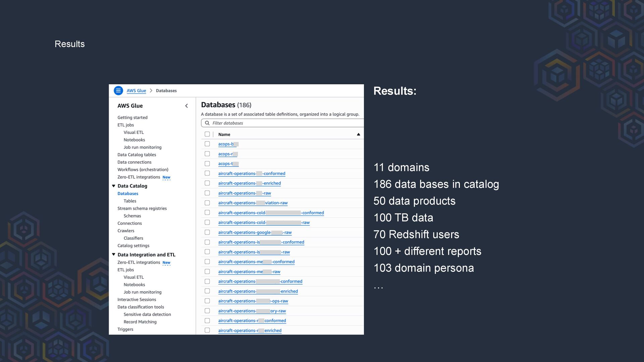The width and height of the screenshot is (644, 362).
Task: Open the AWS Glue breadcrumb link
Action: point(136,90)
